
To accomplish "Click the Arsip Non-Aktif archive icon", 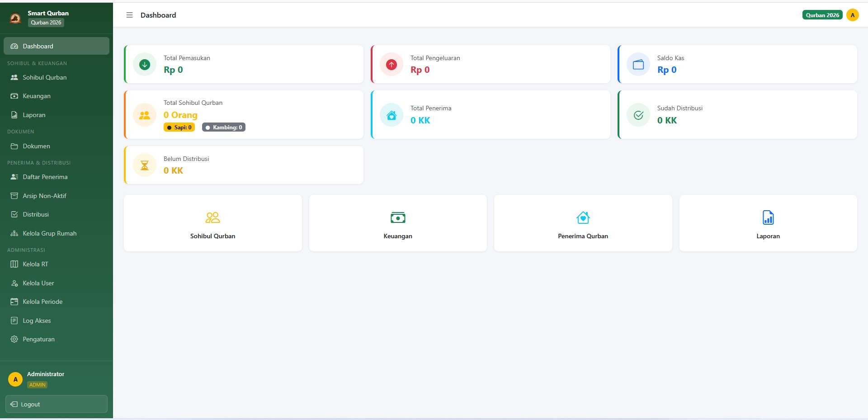I will pos(14,196).
